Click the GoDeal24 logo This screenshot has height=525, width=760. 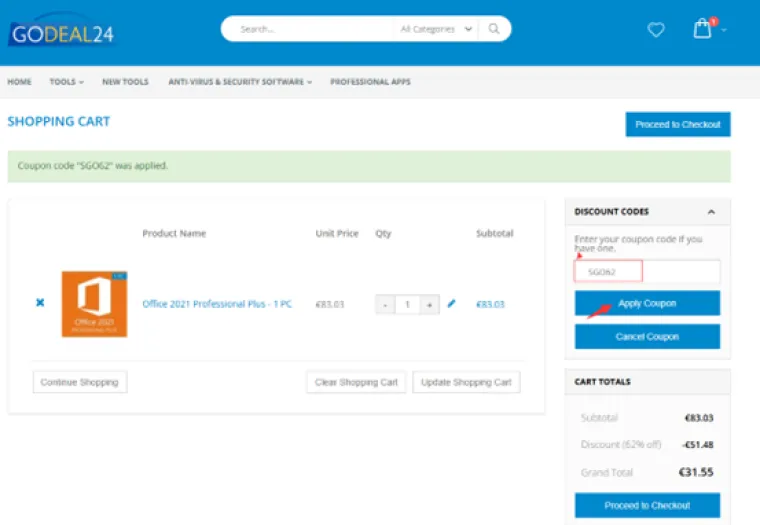point(62,33)
